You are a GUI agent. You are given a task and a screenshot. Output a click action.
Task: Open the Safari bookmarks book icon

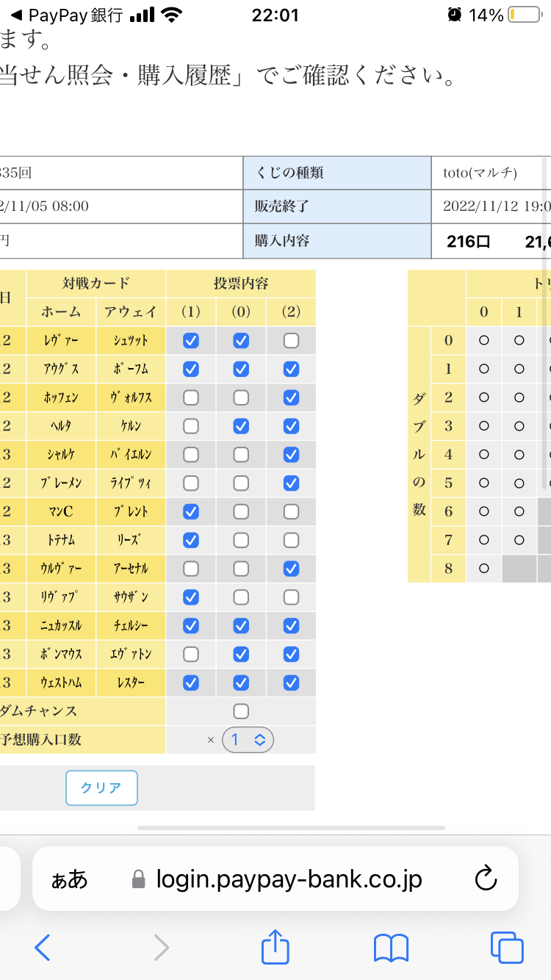tap(391, 948)
